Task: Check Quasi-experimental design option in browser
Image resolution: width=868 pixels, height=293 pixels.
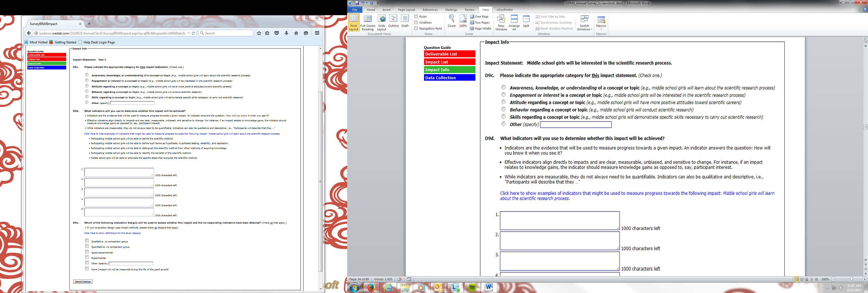Action: click(x=87, y=252)
